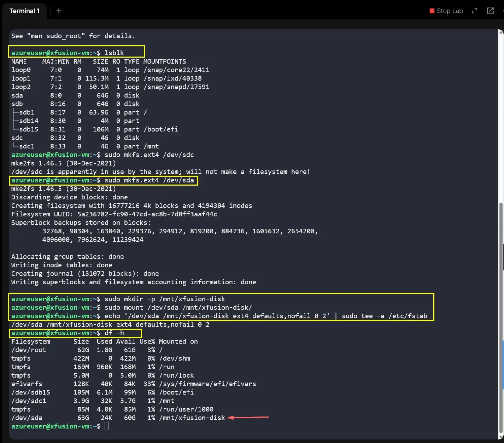Click the "Discarding device blocks: done" line
504x443 pixels.
[x=70, y=197]
